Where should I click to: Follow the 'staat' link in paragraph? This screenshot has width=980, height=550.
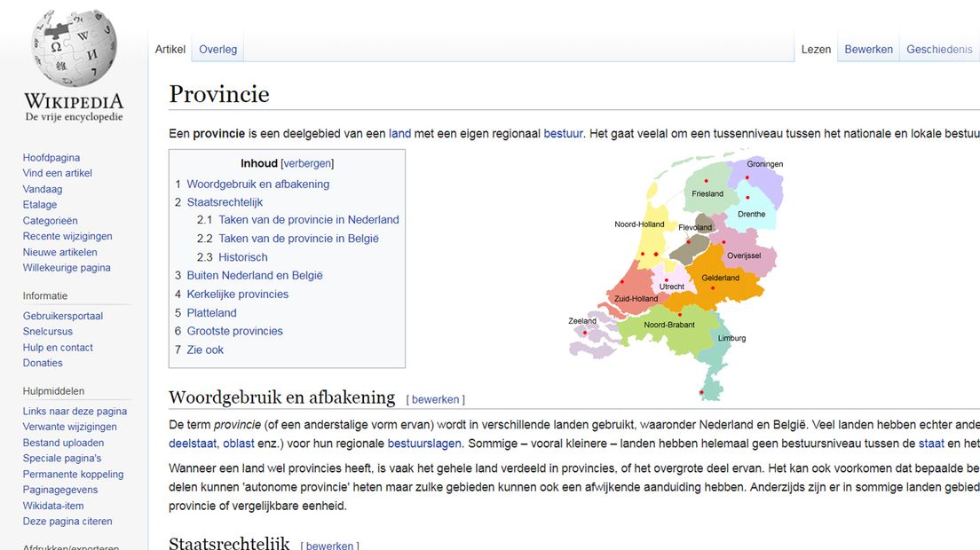click(x=931, y=444)
